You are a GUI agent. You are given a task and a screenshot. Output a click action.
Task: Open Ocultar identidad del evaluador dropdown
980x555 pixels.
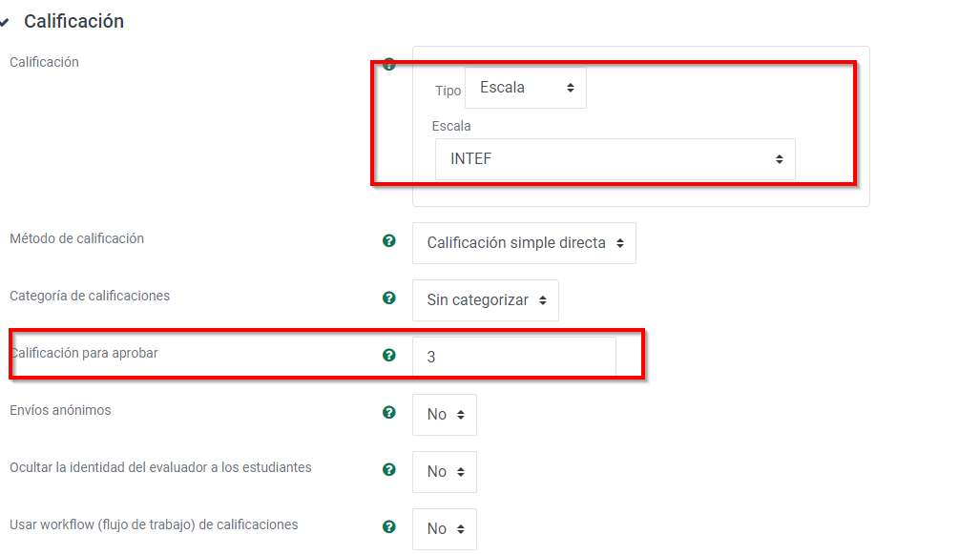coord(445,472)
